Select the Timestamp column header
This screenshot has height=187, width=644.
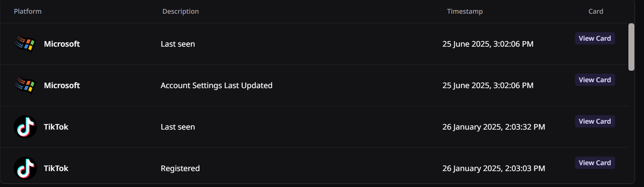coord(465,11)
